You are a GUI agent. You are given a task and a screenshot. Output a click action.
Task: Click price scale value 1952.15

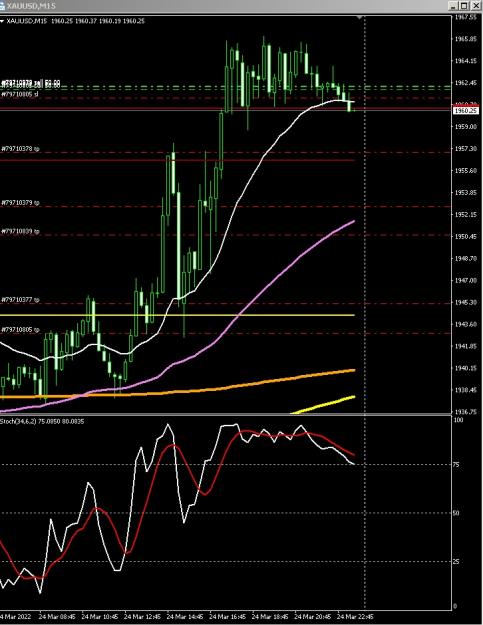click(x=465, y=214)
